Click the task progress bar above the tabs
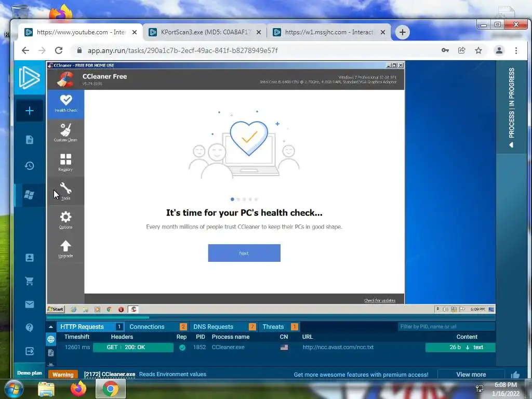 point(270,318)
